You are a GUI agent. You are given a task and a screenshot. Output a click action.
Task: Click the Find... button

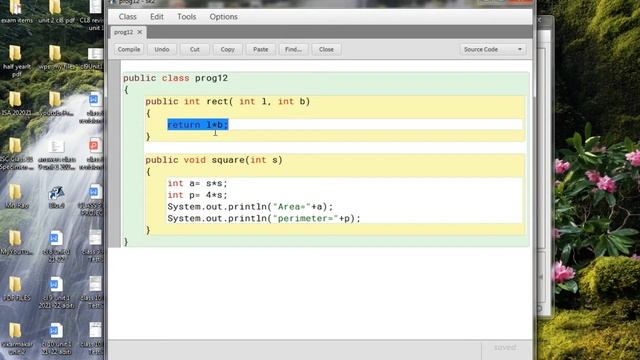[293, 49]
